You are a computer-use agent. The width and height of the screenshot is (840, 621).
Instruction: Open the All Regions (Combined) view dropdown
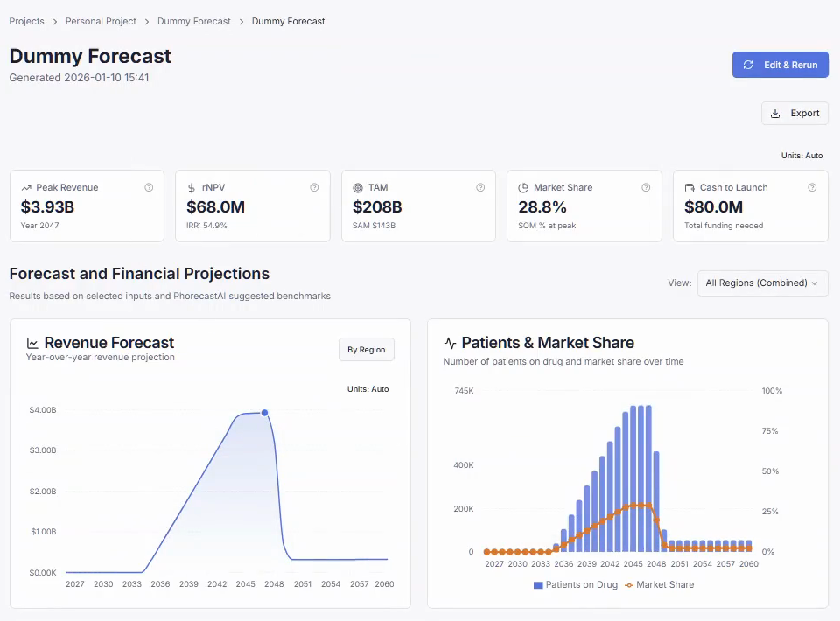[762, 283]
